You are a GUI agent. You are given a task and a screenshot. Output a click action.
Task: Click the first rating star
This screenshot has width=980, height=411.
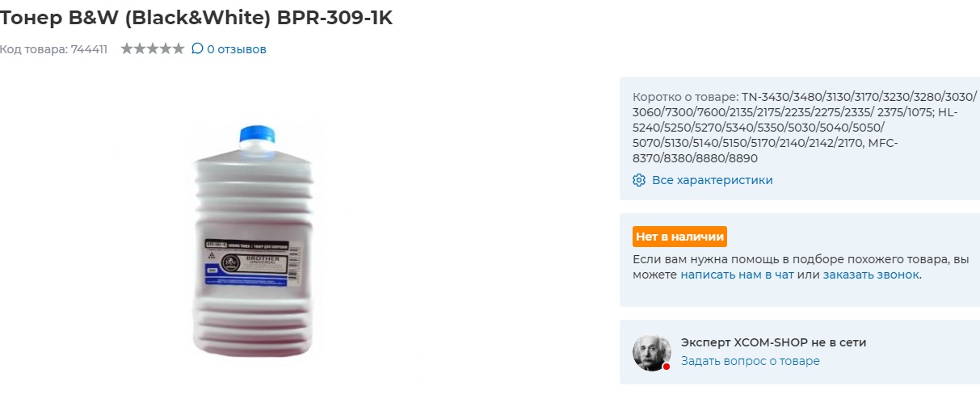point(127,48)
